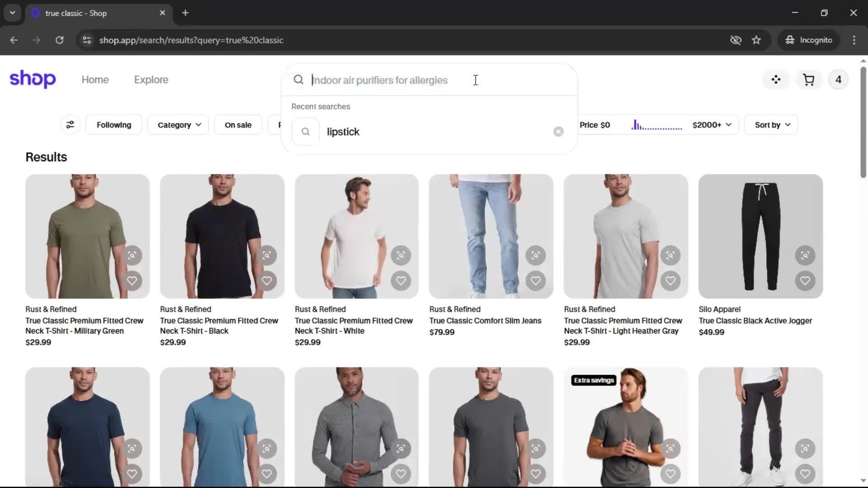Select the lipstick recent search suggestion
Image resolution: width=868 pixels, height=488 pixels.
(x=343, y=131)
